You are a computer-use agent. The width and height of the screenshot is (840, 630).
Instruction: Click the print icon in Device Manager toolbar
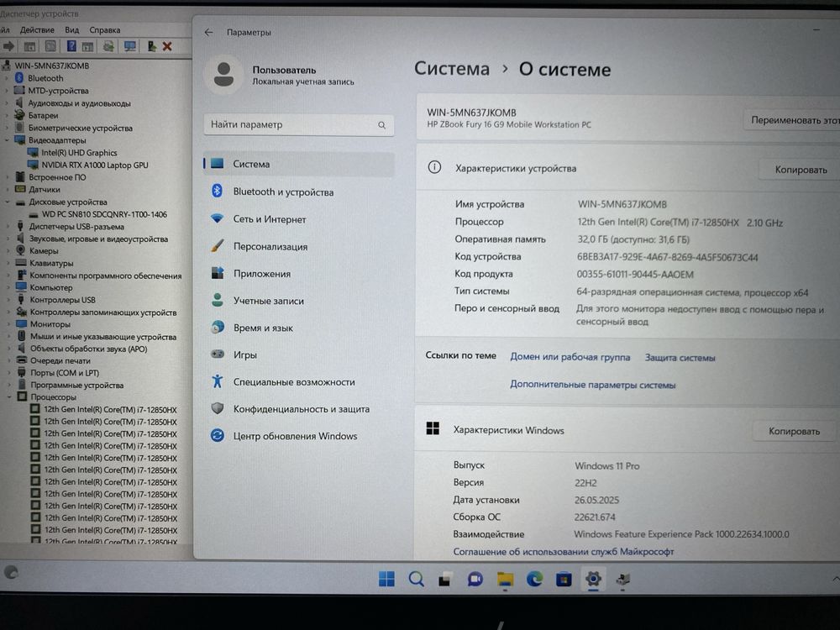coord(108,46)
